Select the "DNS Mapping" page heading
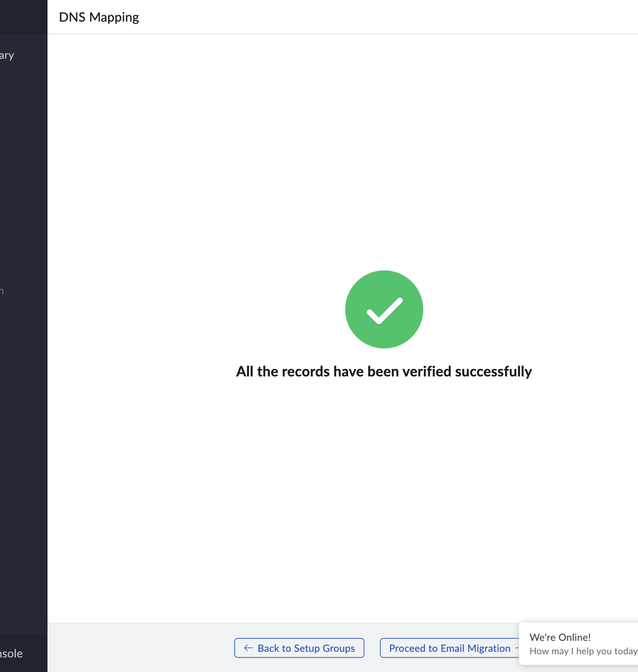638x672 pixels. (99, 17)
